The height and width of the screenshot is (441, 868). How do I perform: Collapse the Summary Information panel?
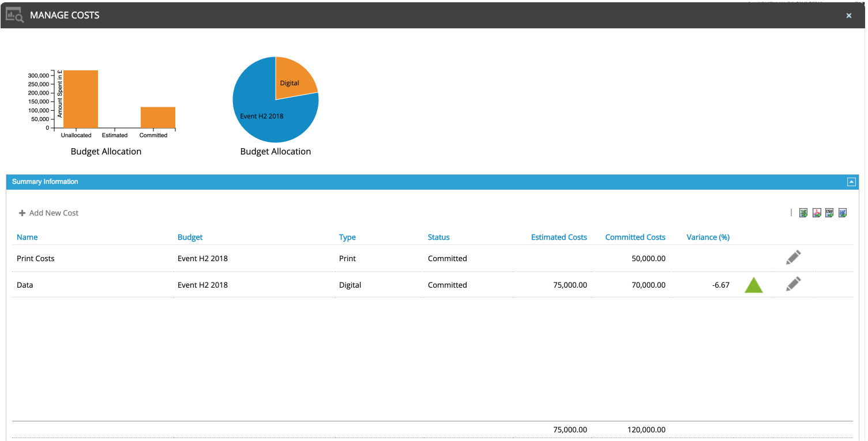[851, 182]
